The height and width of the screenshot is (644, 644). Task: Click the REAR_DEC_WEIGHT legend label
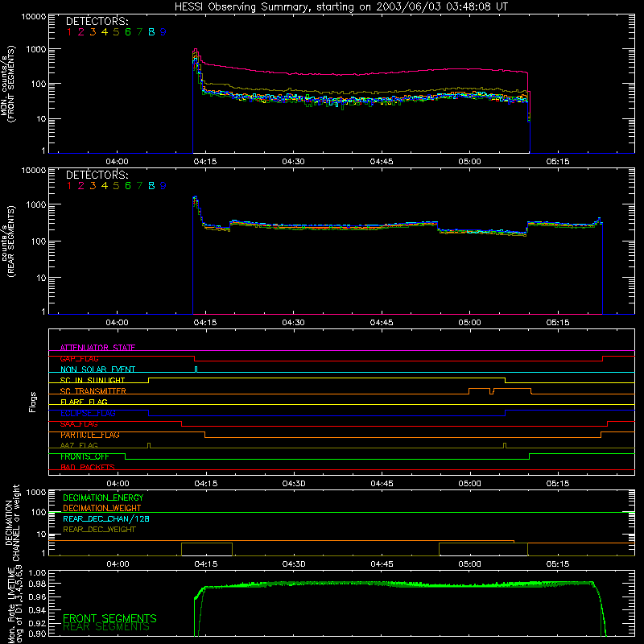[x=99, y=530]
